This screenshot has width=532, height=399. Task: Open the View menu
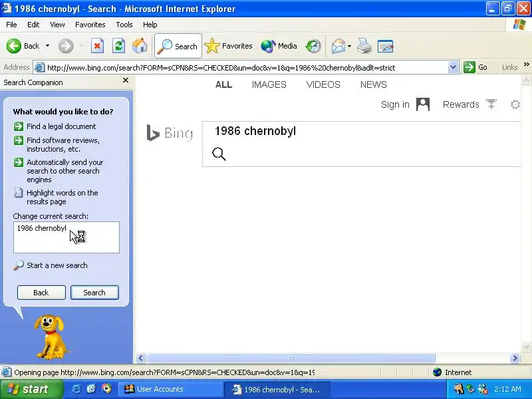[x=57, y=25]
